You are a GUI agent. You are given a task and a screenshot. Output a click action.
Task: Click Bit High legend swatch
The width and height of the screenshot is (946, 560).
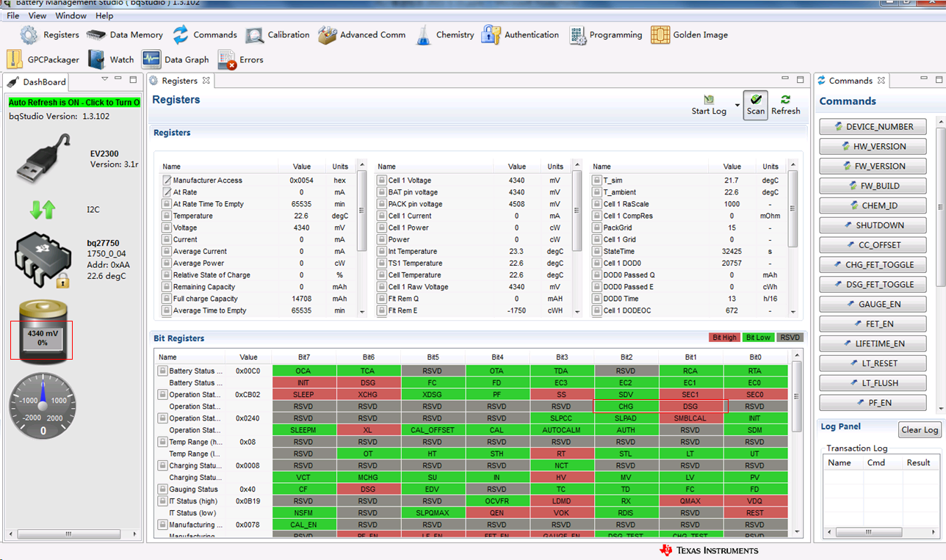point(724,338)
